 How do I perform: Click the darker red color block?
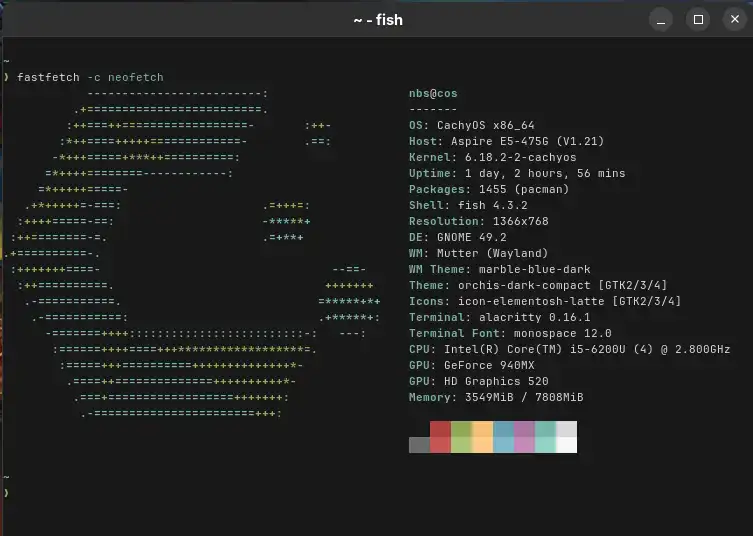[440, 429]
